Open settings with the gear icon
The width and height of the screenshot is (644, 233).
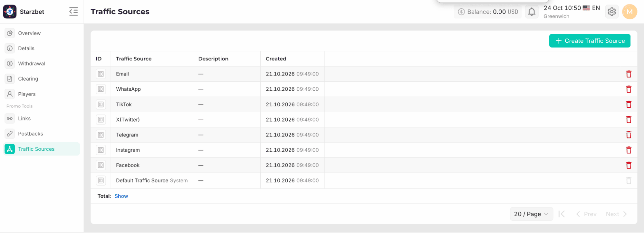pyautogui.click(x=611, y=12)
